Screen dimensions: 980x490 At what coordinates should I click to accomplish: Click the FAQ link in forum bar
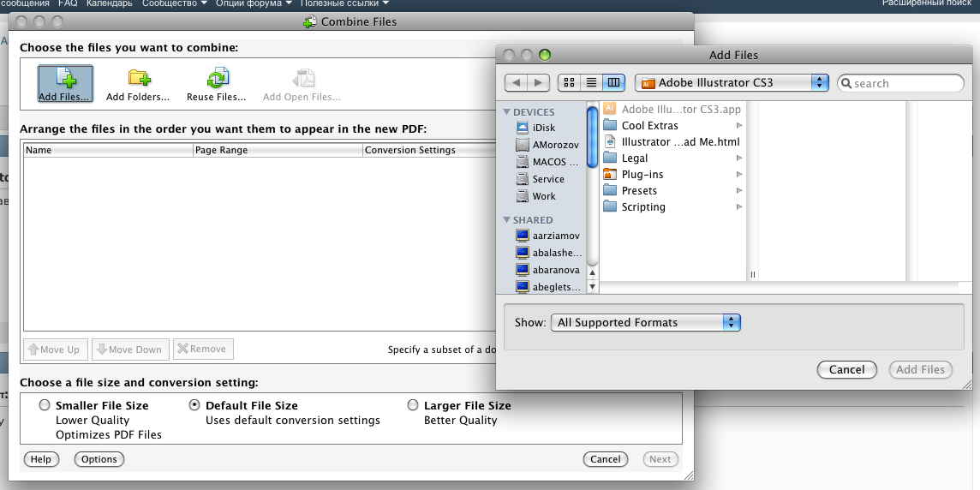click(68, 3)
